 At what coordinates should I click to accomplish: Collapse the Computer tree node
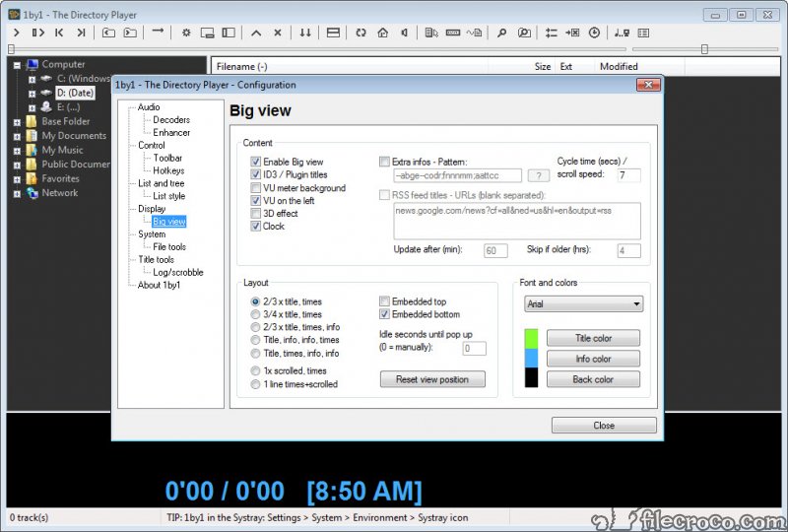(x=17, y=65)
